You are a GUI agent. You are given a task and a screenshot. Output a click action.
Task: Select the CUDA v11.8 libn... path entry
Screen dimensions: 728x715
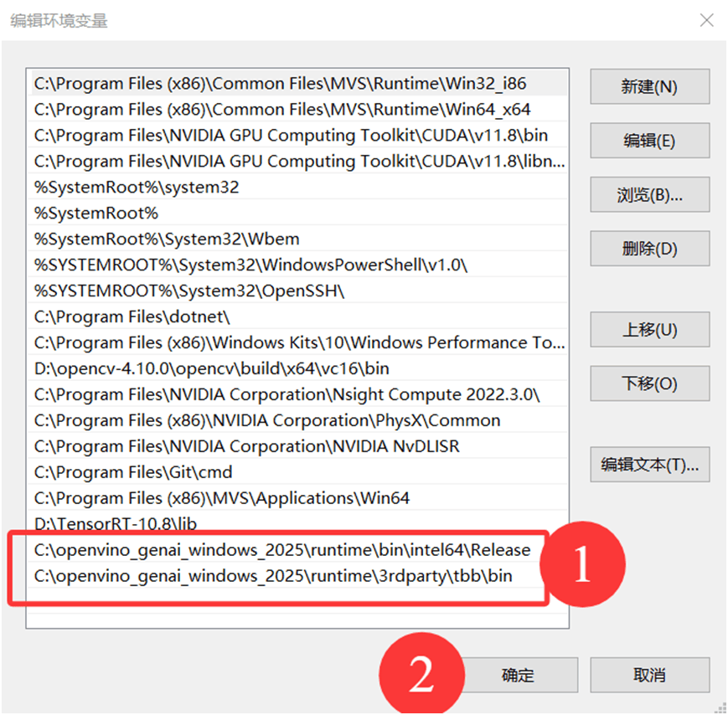tap(297, 162)
